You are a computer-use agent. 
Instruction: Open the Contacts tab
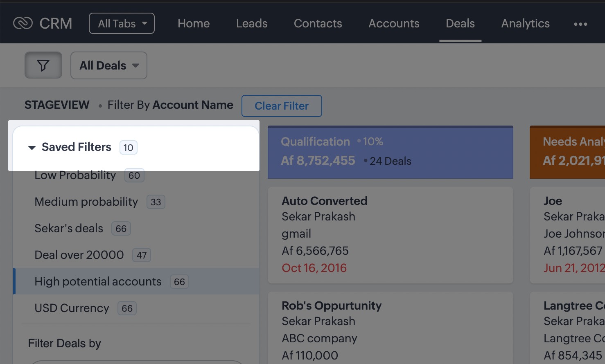click(318, 23)
